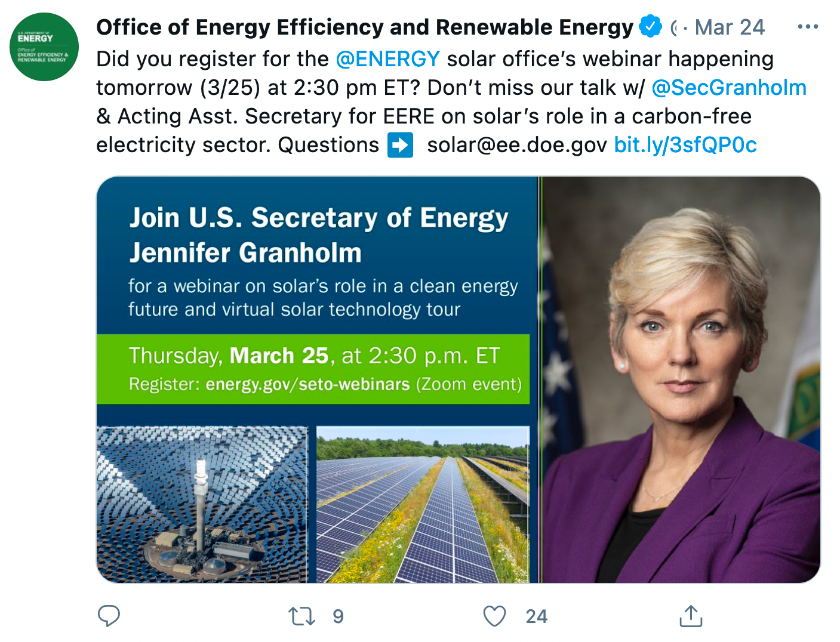Visit the @SecGranholm profile mention

pos(729,88)
